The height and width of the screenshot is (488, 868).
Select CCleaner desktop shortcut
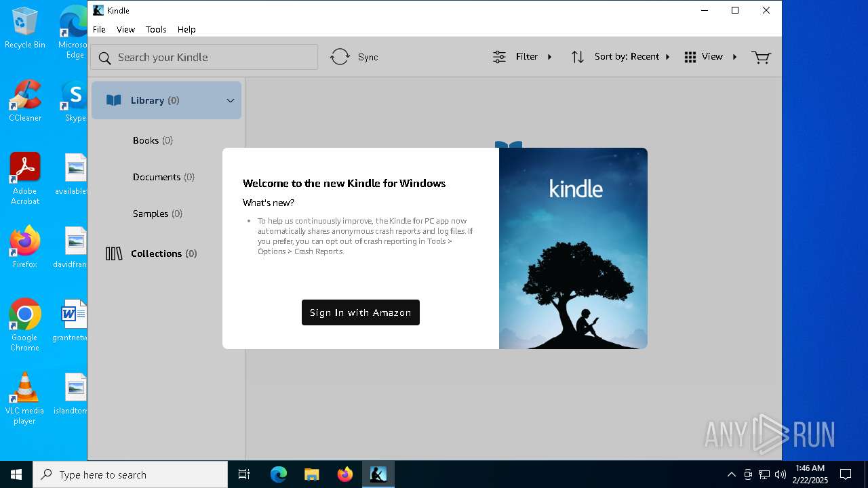pos(25,102)
